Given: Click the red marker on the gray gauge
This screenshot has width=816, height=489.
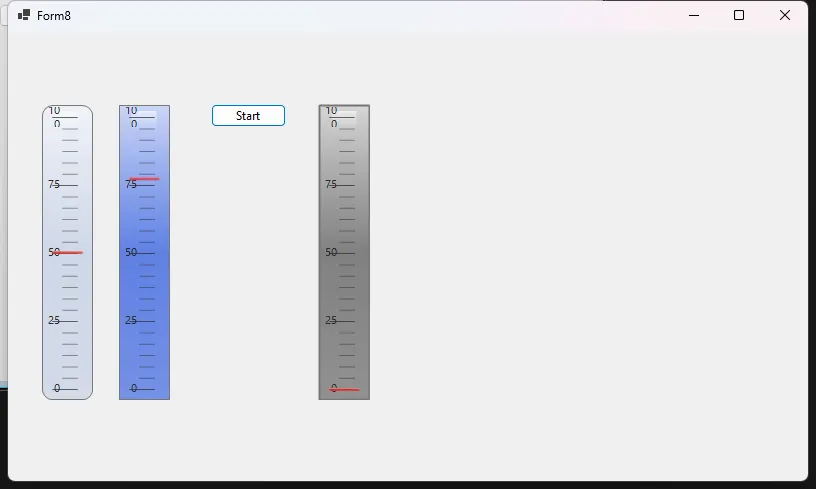Looking at the screenshot, I should point(345,389).
